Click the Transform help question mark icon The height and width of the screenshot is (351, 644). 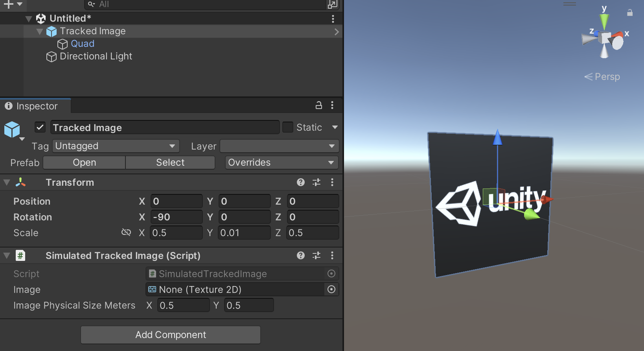[301, 182]
